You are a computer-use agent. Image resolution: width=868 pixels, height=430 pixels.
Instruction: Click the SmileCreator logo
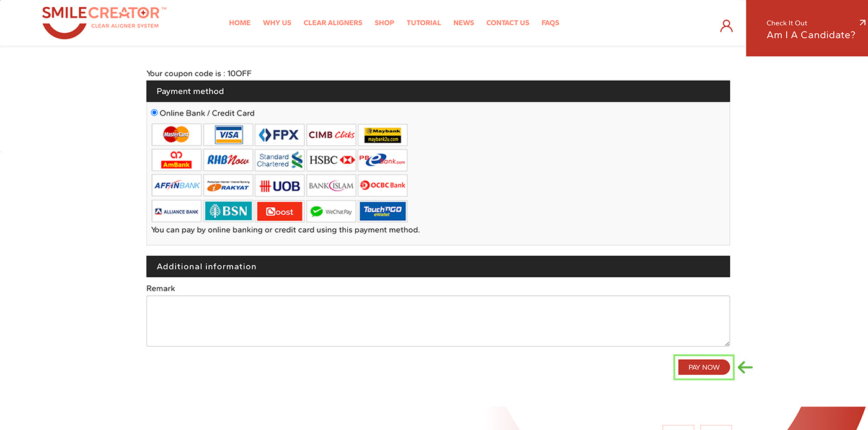pyautogui.click(x=104, y=22)
